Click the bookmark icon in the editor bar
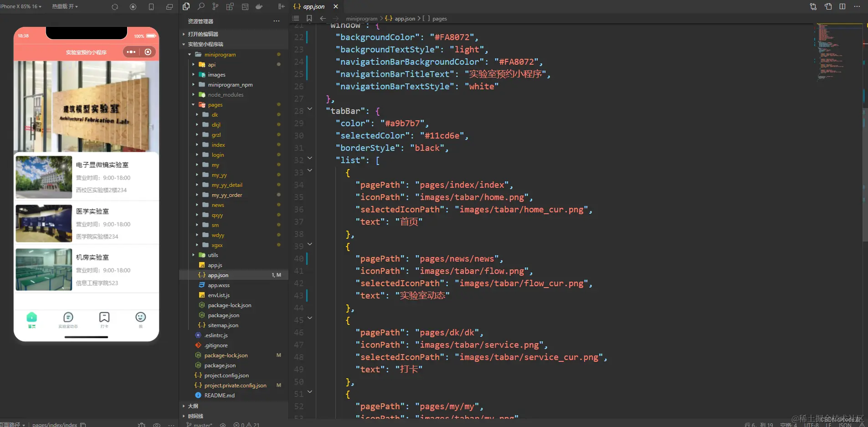 click(x=309, y=18)
